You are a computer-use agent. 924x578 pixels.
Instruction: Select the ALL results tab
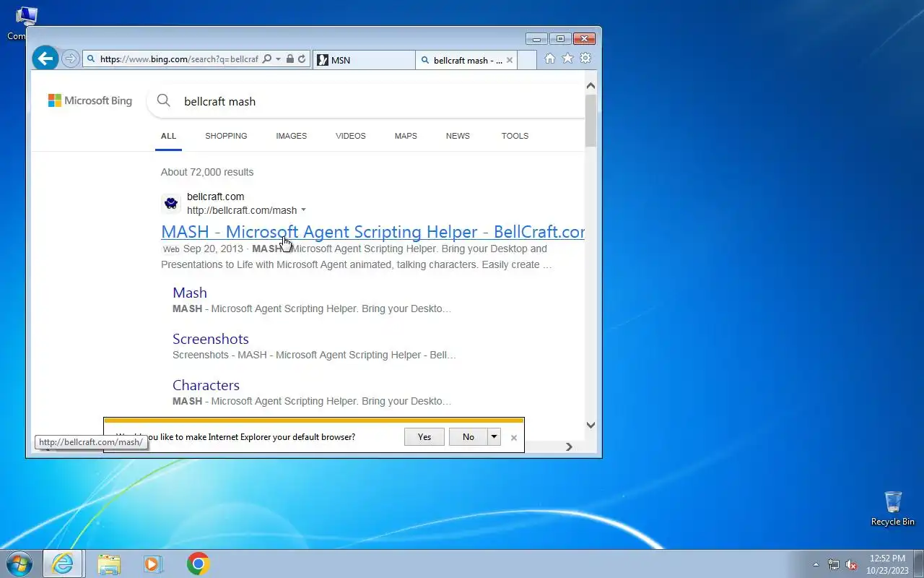(168, 136)
